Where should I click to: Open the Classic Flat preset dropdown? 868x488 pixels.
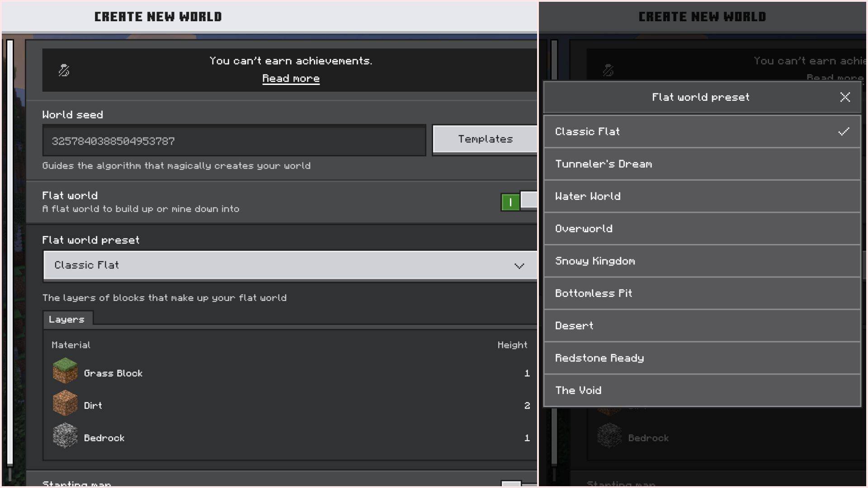click(289, 265)
